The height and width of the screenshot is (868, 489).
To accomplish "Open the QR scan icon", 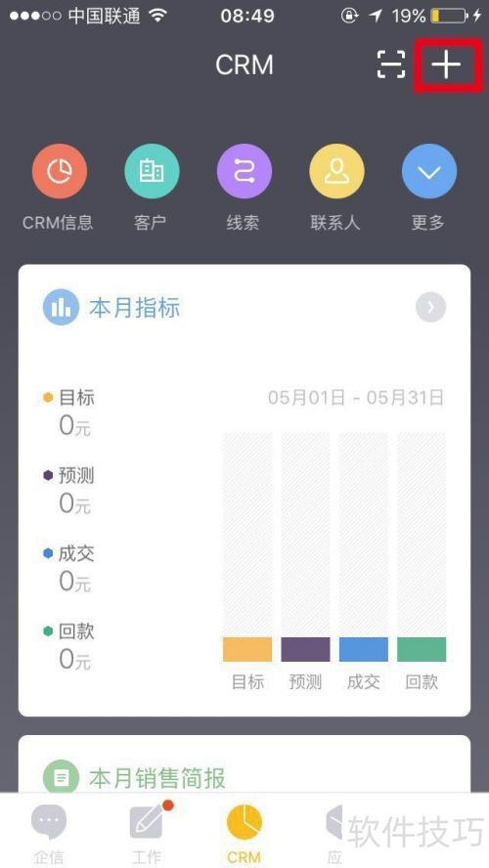I will (x=391, y=65).
